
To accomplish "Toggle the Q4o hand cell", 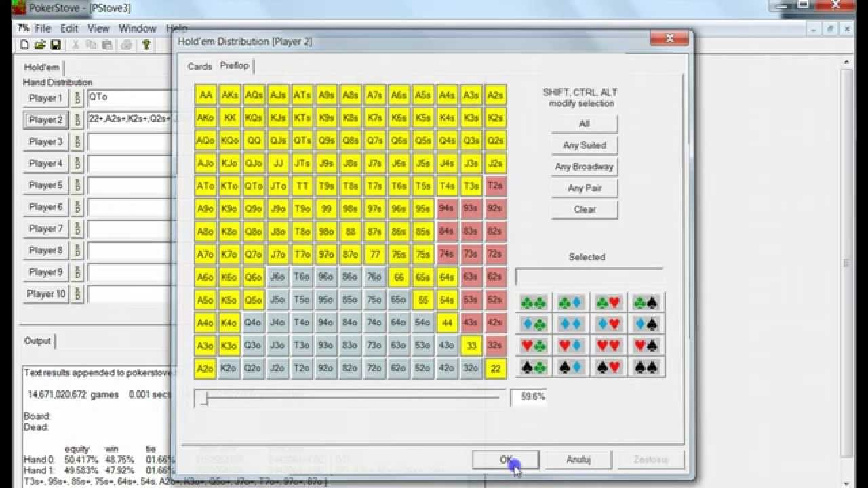I will click(x=253, y=323).
